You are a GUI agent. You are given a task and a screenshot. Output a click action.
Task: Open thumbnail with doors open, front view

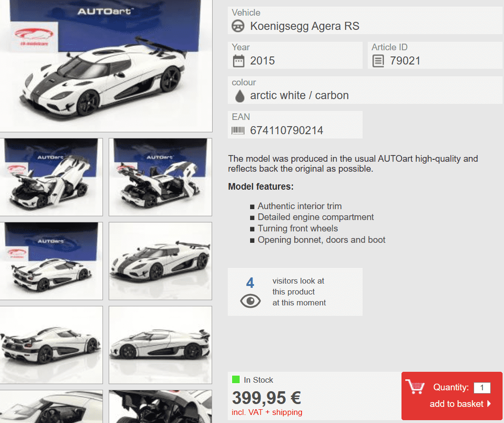[x=51, y=177]
